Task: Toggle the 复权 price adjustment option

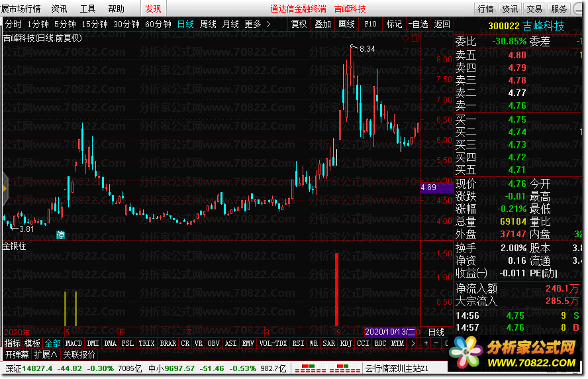Action: tap(299, 25)
